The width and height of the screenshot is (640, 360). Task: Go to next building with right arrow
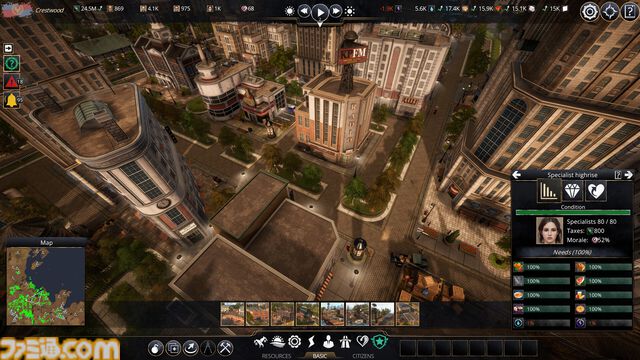click(x=628, y=175)
